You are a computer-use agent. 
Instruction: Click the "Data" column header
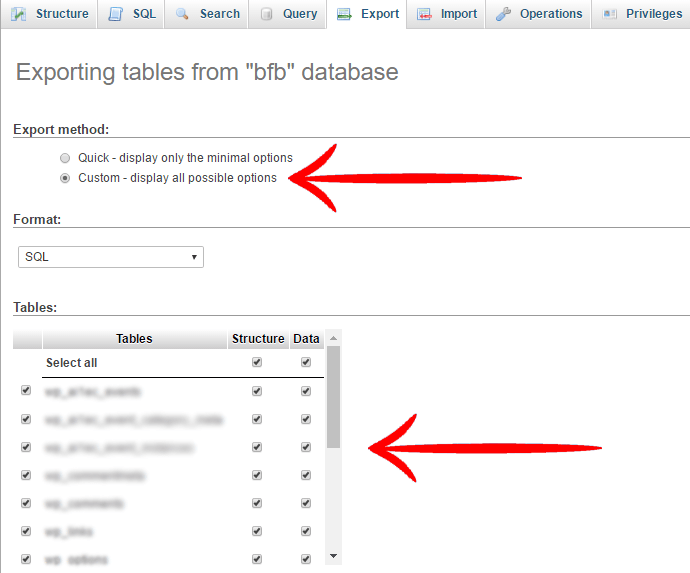(x=306, y=339)
